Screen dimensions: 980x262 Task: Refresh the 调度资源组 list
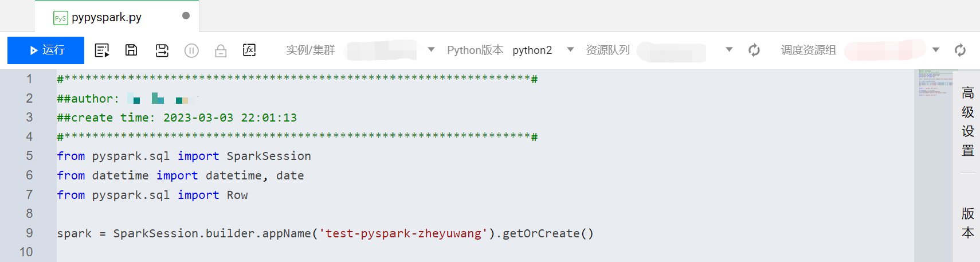[960, 50]
